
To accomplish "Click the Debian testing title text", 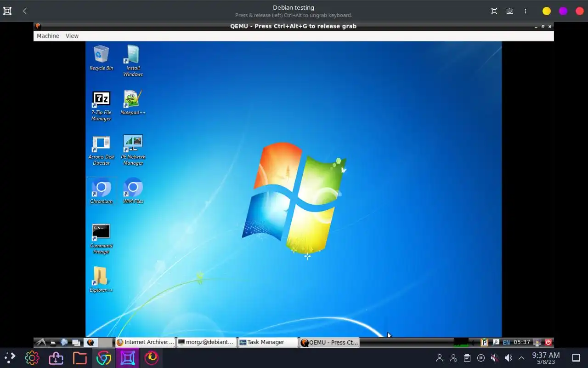I will coord(294,7).
